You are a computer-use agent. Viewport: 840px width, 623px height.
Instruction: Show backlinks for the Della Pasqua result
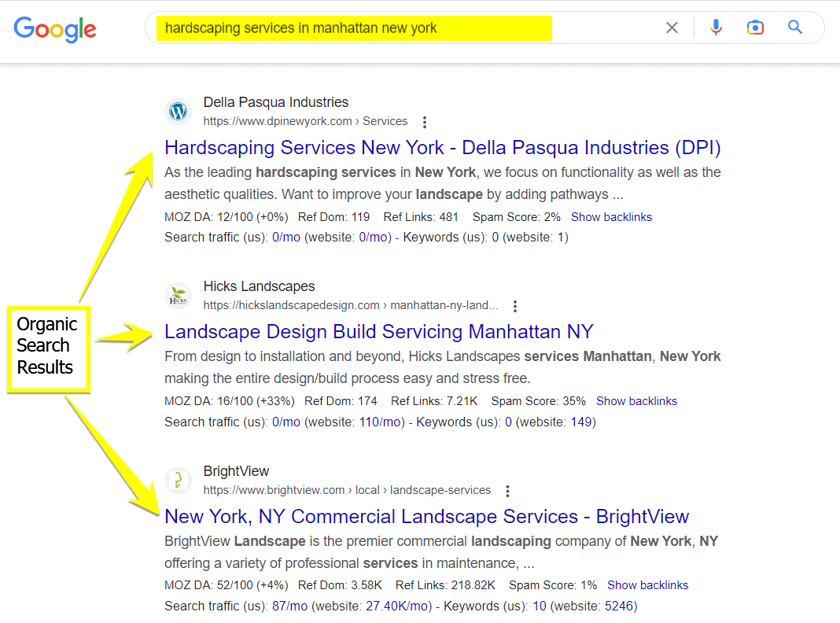coord(611,217)
